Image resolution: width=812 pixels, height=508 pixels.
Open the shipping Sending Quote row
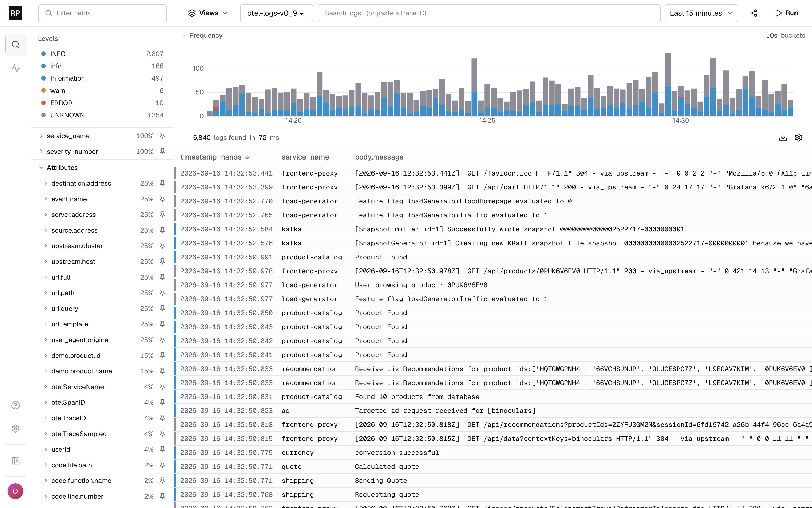493,481
